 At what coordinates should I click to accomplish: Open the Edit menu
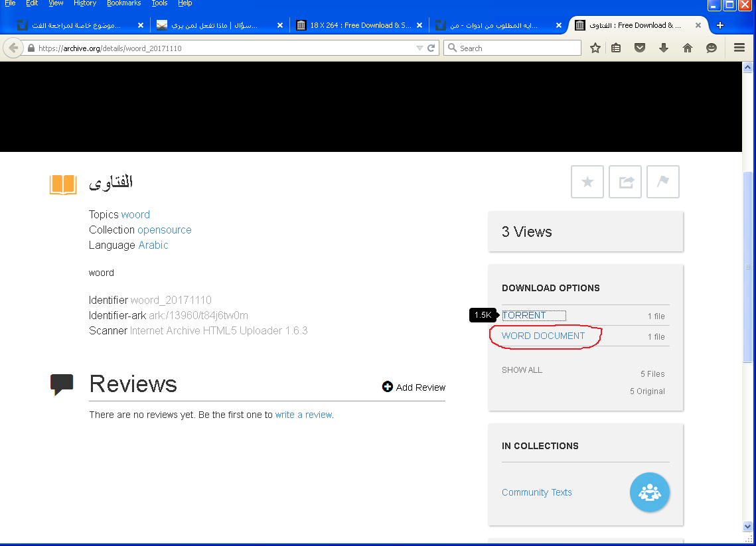(x=32, y=3)
